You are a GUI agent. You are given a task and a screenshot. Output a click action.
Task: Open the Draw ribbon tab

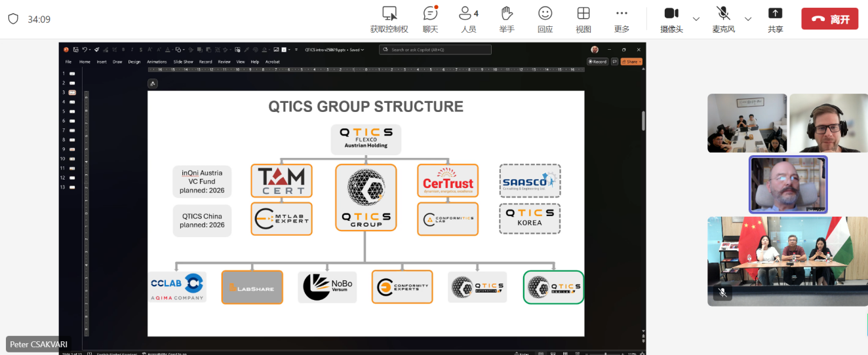(x=117, y=62)
